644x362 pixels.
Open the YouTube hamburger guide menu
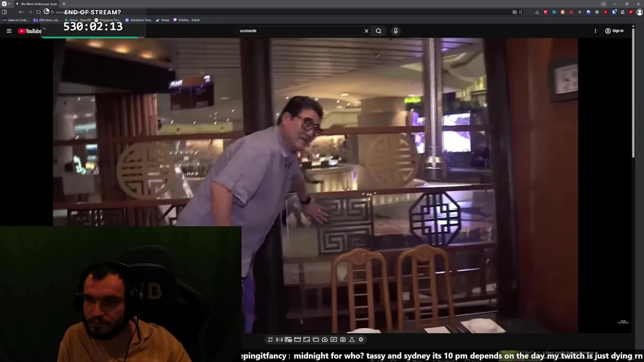click(9, 31)
